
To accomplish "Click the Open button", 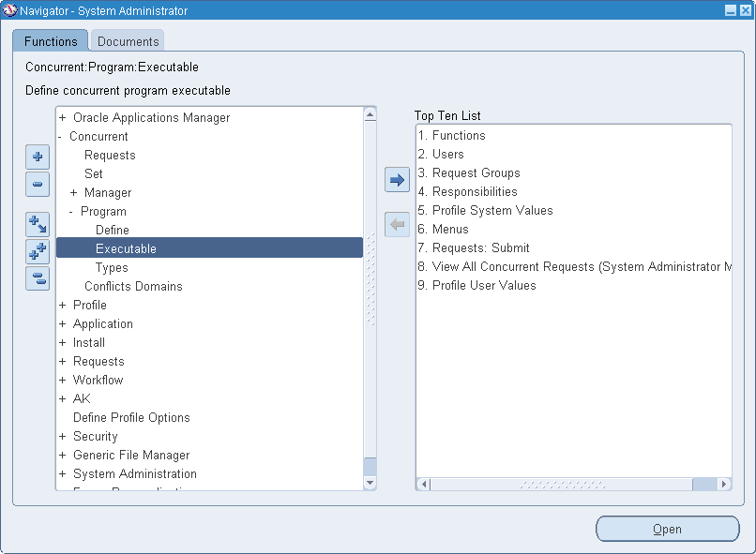I will [667, 529].
